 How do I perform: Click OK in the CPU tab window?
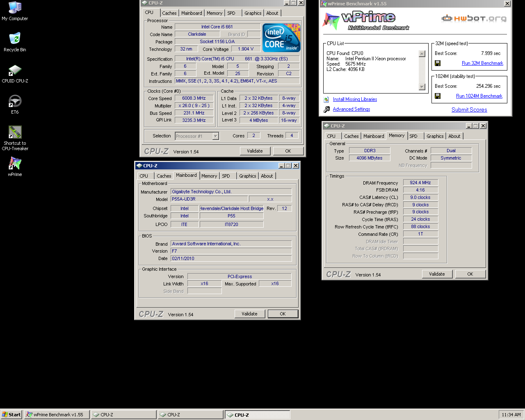coord(288,151)
